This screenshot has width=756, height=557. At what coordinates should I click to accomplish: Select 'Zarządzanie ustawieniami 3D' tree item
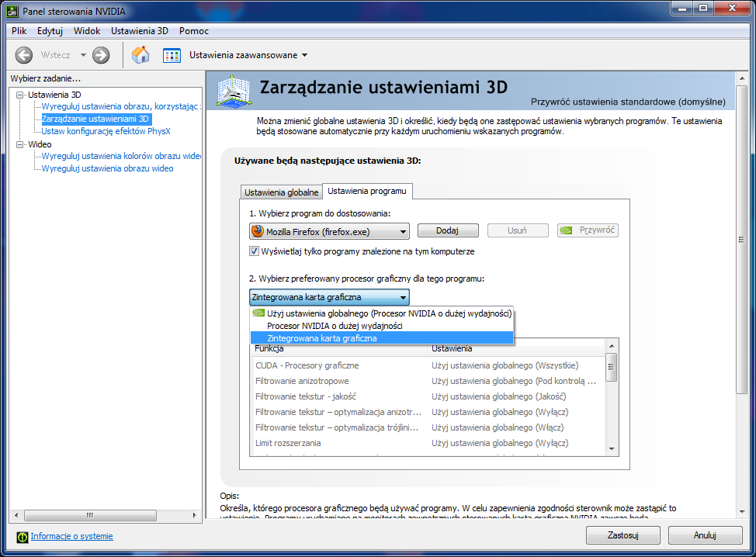(x=95, y=119)
